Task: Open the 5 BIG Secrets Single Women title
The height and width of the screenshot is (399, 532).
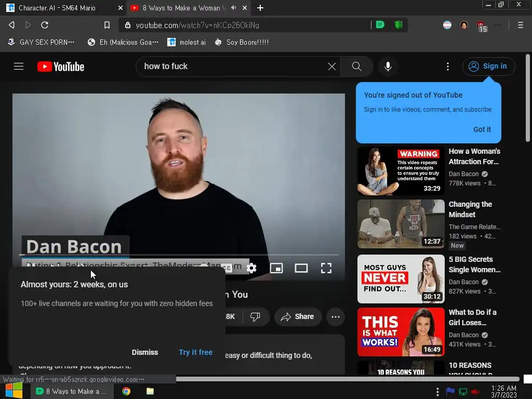Action: (474, 264)
